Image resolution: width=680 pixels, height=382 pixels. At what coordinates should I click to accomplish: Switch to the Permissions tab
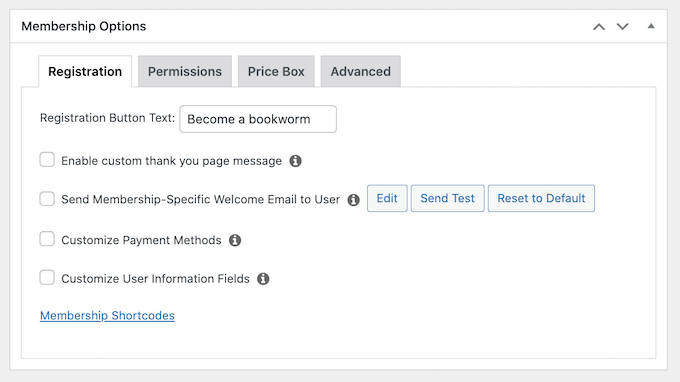(x=185, y=72)
